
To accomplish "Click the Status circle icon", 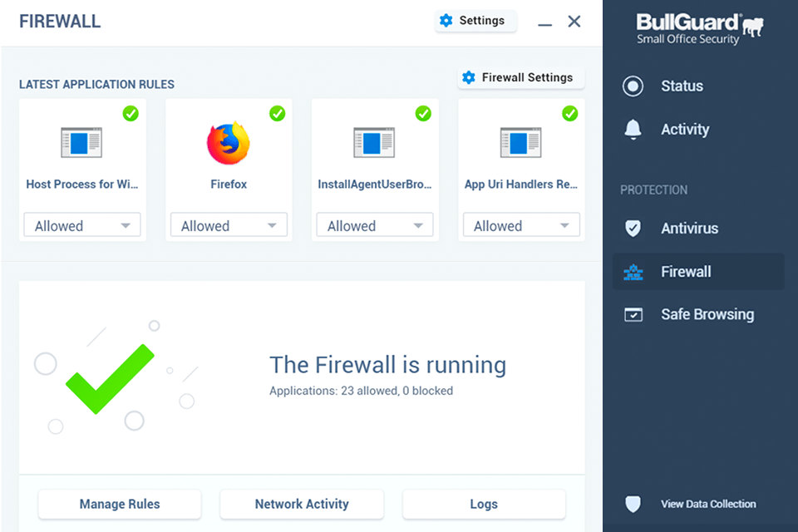I will pos(633,86).
